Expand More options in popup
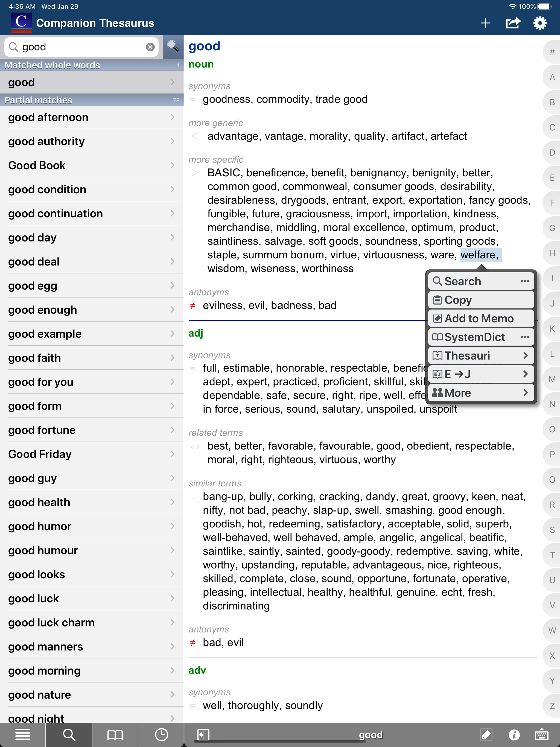The width and height of the screenshot is (560, 747). point(481,393)
